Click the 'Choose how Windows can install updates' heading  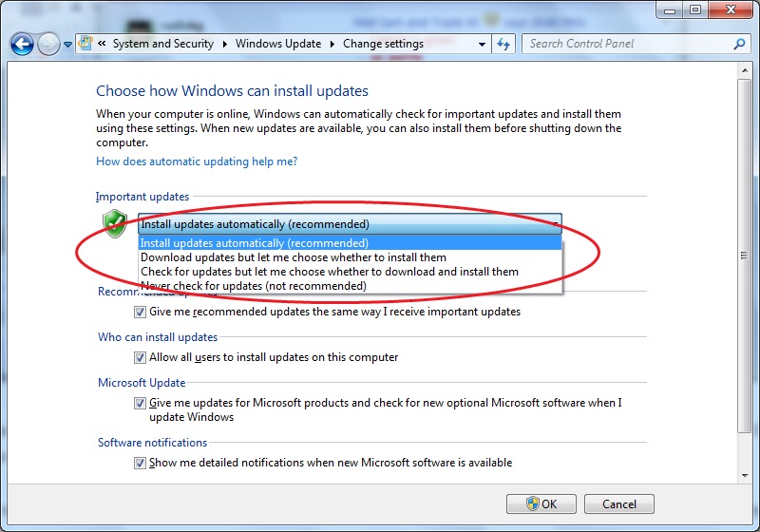(232, 91)
